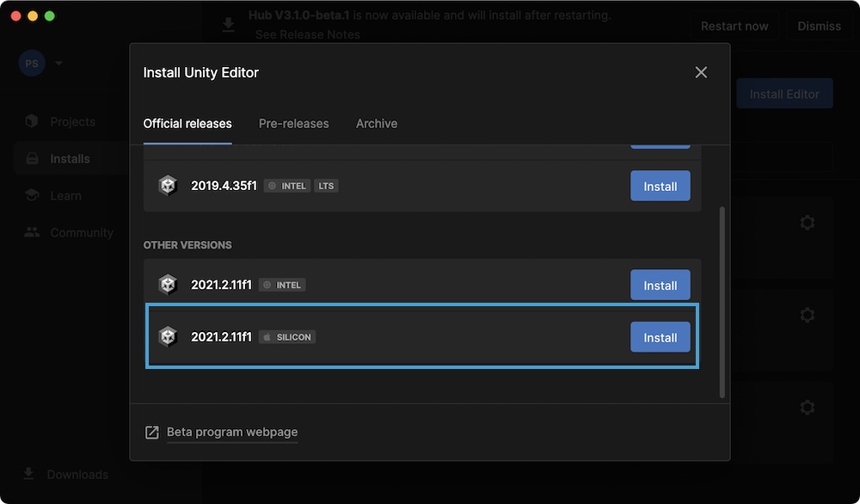Click the Learn graduation cap icon
This screenshot has width=860, height=504.
(x=32, y=195)
